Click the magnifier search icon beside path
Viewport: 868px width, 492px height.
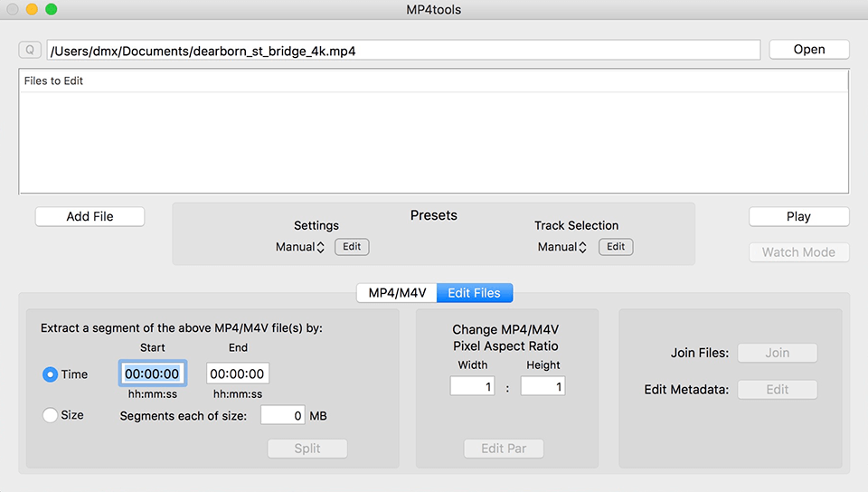pos(30,51)
